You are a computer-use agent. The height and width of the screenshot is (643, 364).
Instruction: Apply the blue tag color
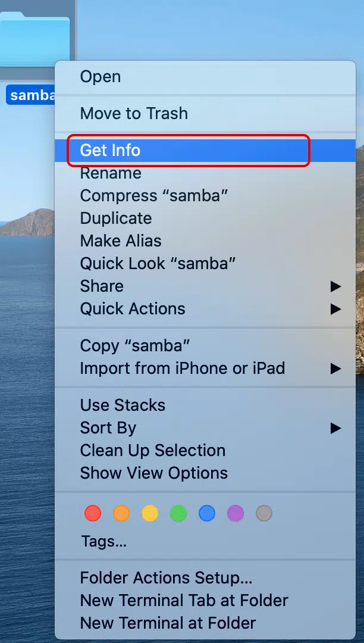(x=207, y=513)
